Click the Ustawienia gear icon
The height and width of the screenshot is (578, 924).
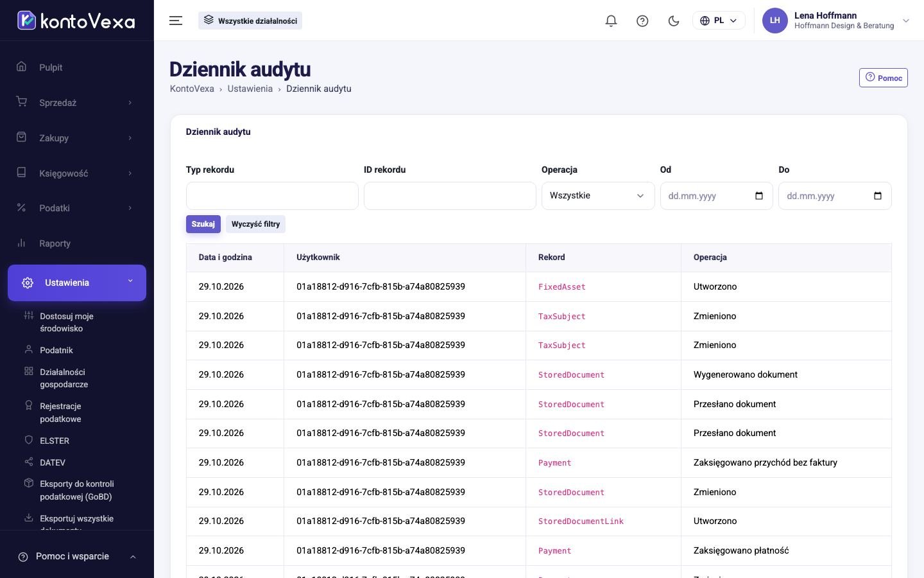point(28,283)
